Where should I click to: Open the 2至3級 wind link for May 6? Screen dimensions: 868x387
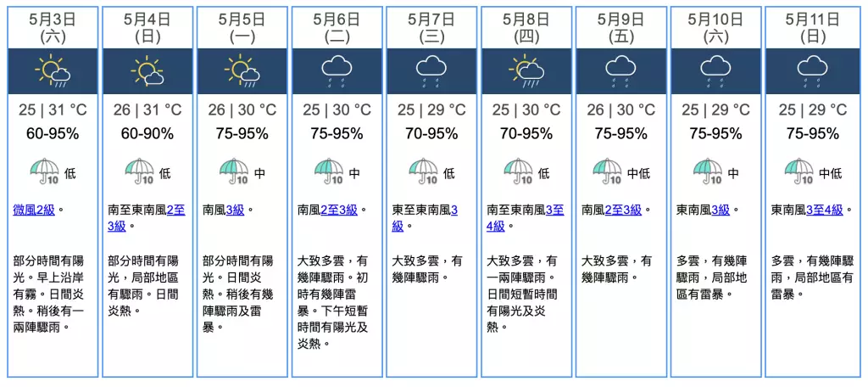point(339,210)
